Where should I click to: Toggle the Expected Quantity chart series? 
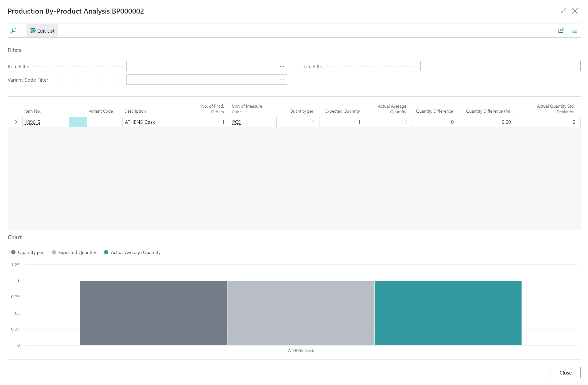coord(74,252)
